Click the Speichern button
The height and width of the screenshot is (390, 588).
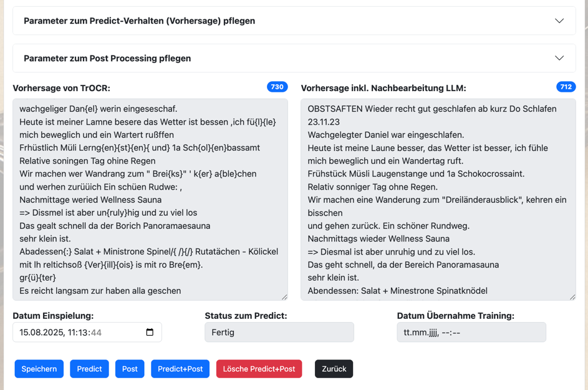point(39,369)
